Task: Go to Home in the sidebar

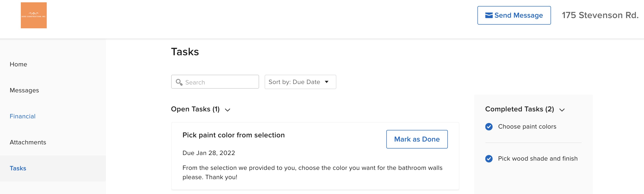Action: 18,65
